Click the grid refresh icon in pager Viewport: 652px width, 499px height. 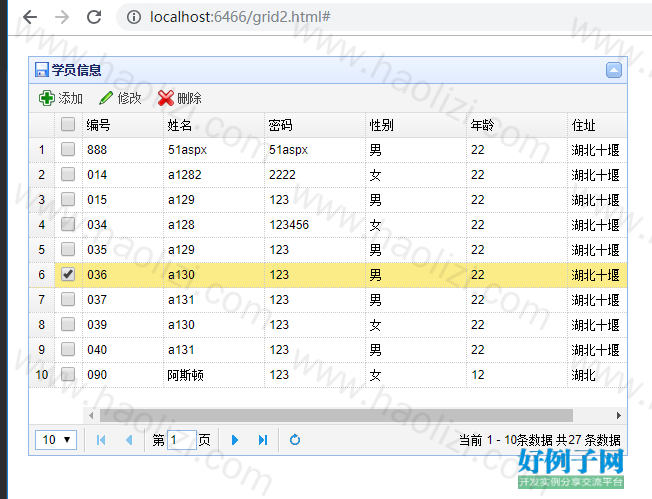click(x=295, y=440)
